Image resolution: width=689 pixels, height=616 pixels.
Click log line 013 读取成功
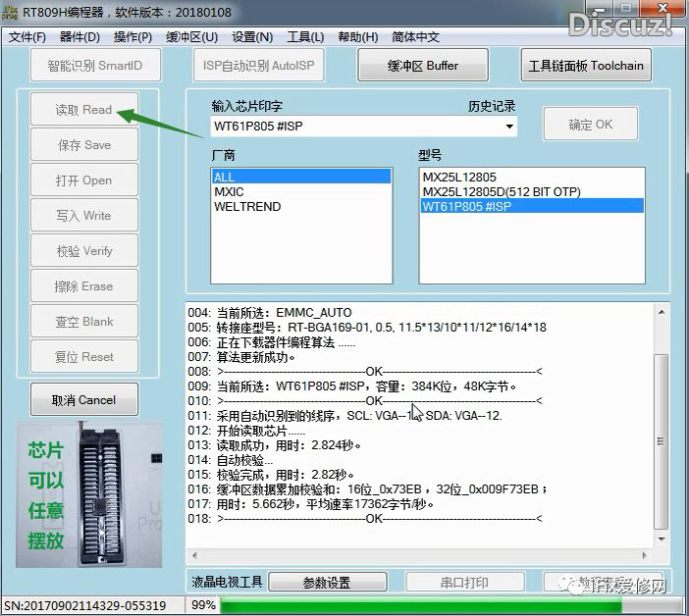[x=274, y=445]
